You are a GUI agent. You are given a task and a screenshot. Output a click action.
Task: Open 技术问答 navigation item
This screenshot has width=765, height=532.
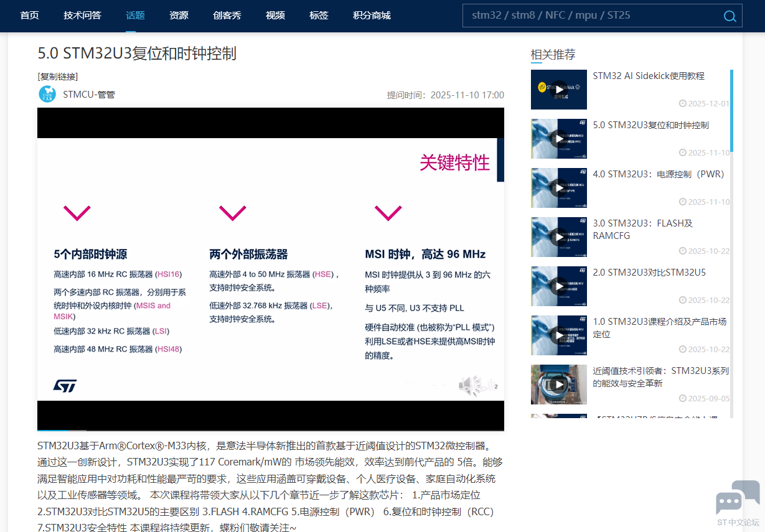tap(82, 16)
